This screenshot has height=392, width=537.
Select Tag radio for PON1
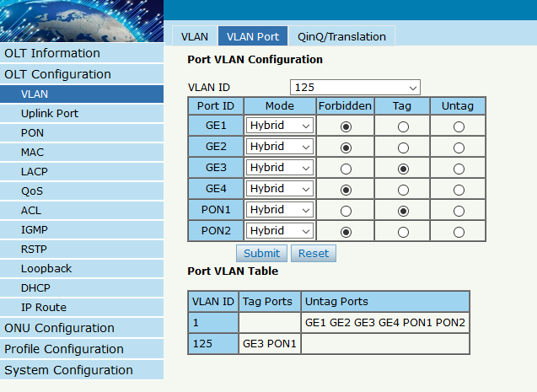click(x=403, y=211)
